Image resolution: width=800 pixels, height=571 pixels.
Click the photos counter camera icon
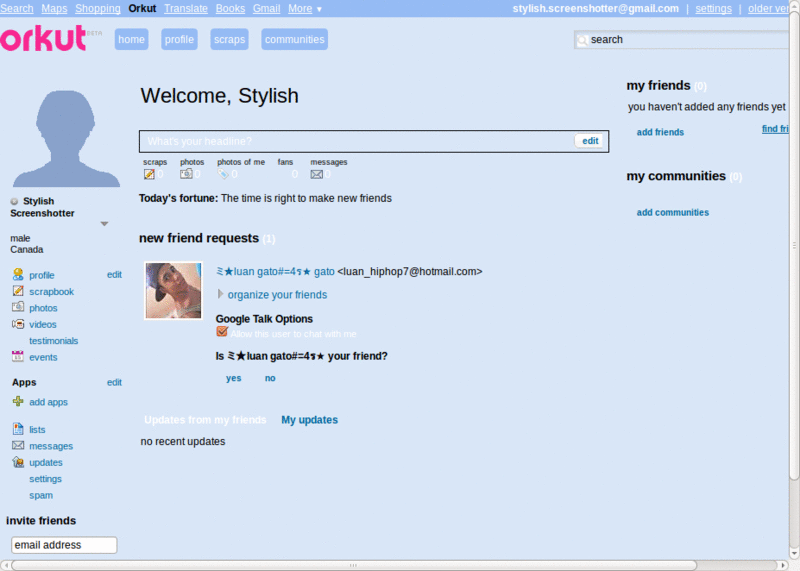click(186, 174)
